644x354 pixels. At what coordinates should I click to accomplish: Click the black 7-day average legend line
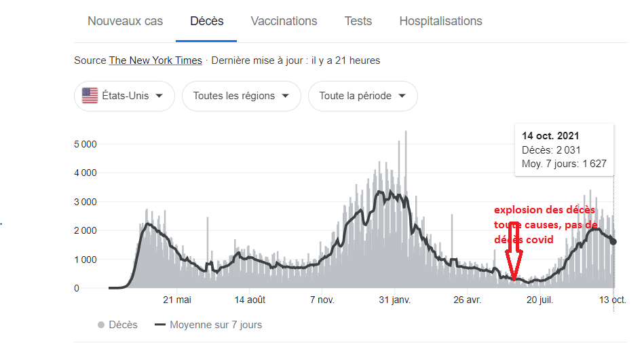(160, 325)
